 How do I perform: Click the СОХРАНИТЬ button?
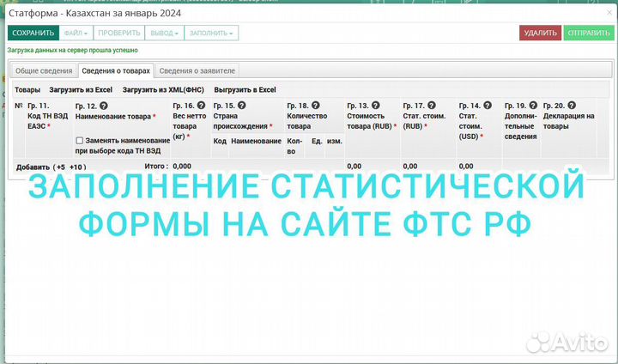coord(33,33)
